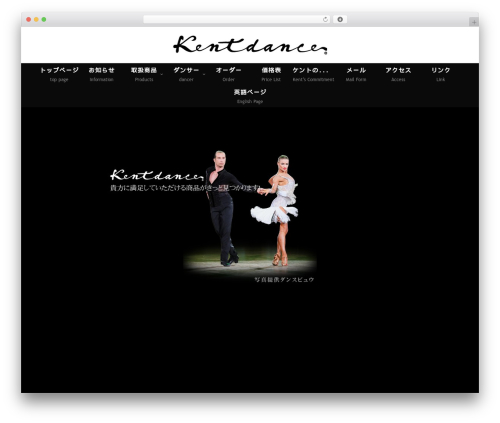Minimize the window with the yellow button
500x423 pixels.
[36, 20]
